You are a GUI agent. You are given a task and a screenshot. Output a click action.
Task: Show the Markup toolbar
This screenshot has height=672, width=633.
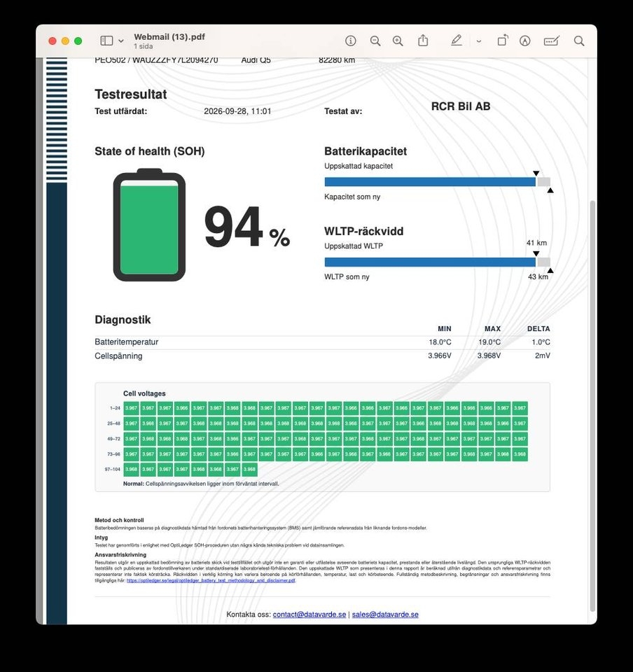click(x=525, y=41)
